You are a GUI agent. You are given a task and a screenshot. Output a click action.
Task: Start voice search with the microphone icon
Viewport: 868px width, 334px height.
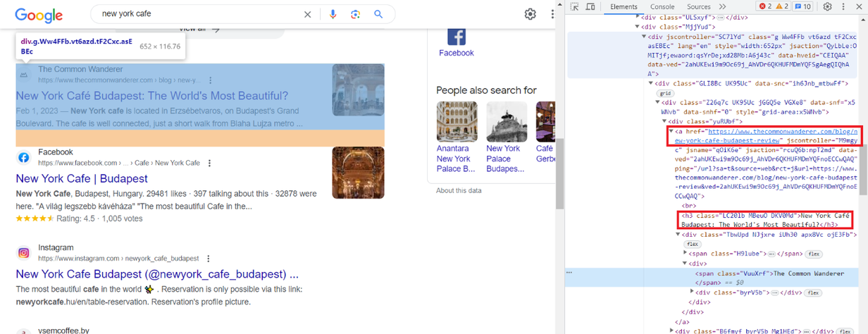pyautogui.click(x=333, y=14)
